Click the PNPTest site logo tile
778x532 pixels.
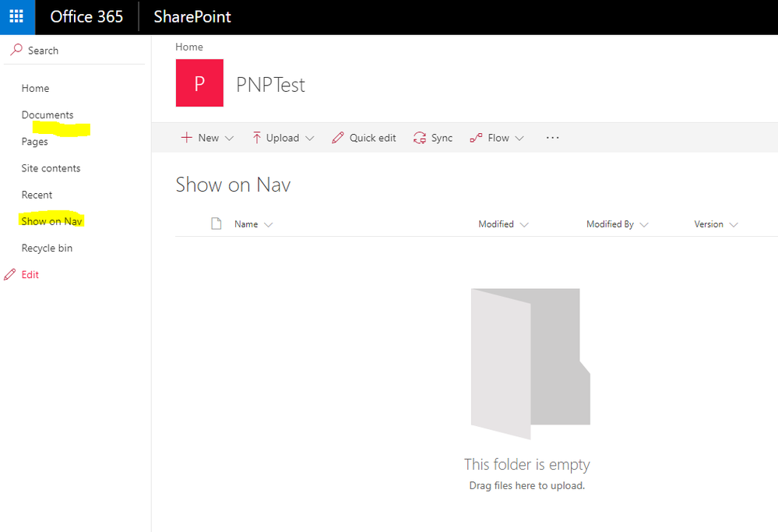pyautogui.click(x=199, y=83)
